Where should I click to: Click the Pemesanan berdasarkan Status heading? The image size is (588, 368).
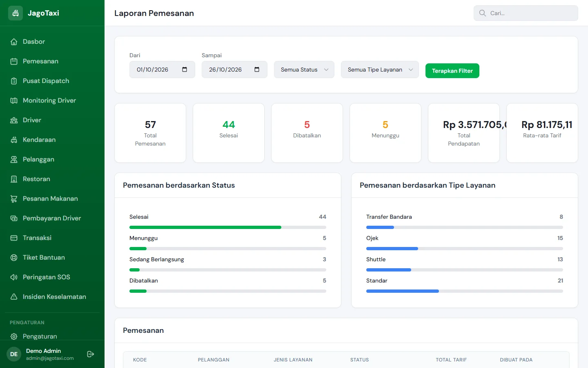(x=179, y=185)
